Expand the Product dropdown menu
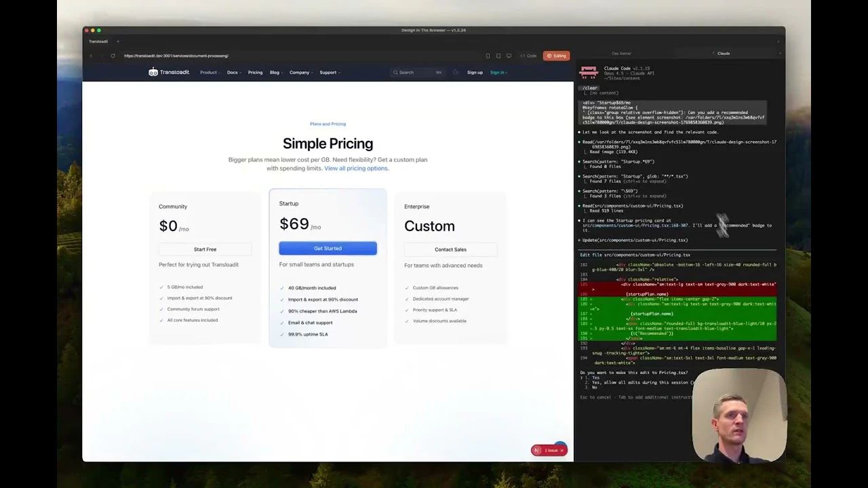This screenshot has width=868, height=488. (210, 73)
